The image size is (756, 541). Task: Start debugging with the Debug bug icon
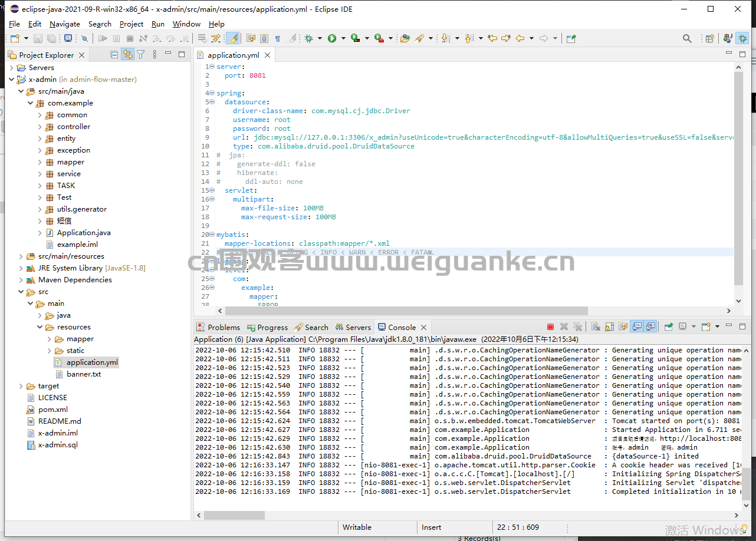(309, 38)
